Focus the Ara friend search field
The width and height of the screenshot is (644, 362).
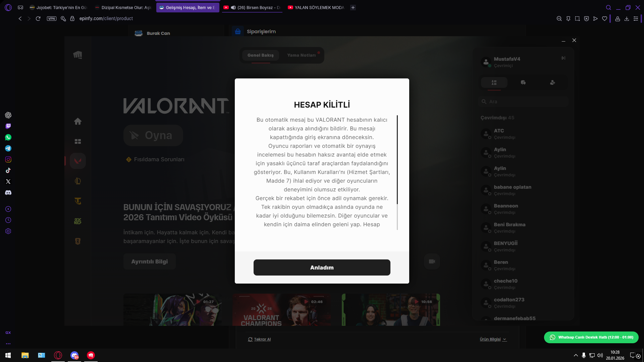click(523, 102)
